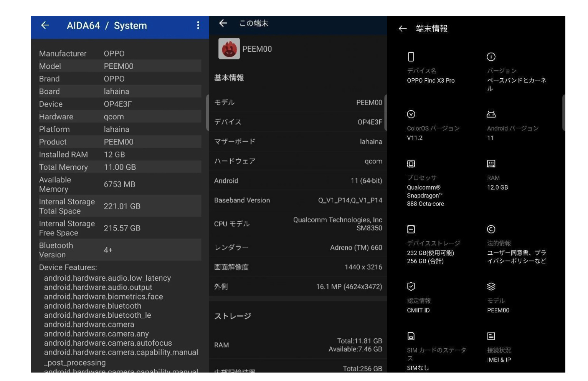Open バージョン ベースバンドとカーネル entry
This screenshot has height=381, width=588.
[x=517, y=72]
